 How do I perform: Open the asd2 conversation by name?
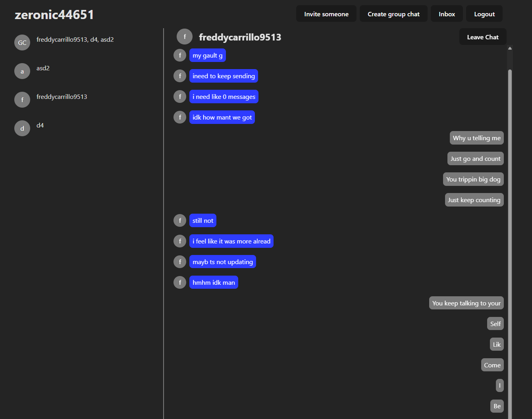43,68
